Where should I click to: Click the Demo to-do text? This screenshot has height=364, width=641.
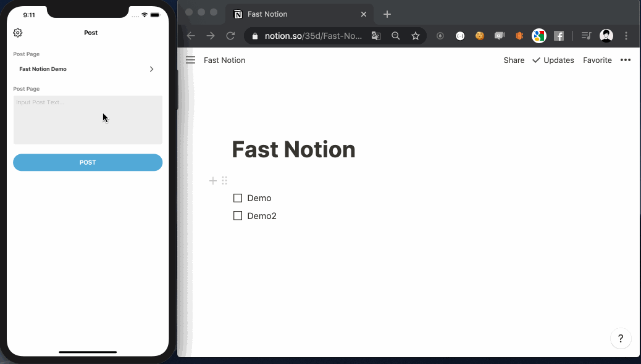click(x=259, y=198)
